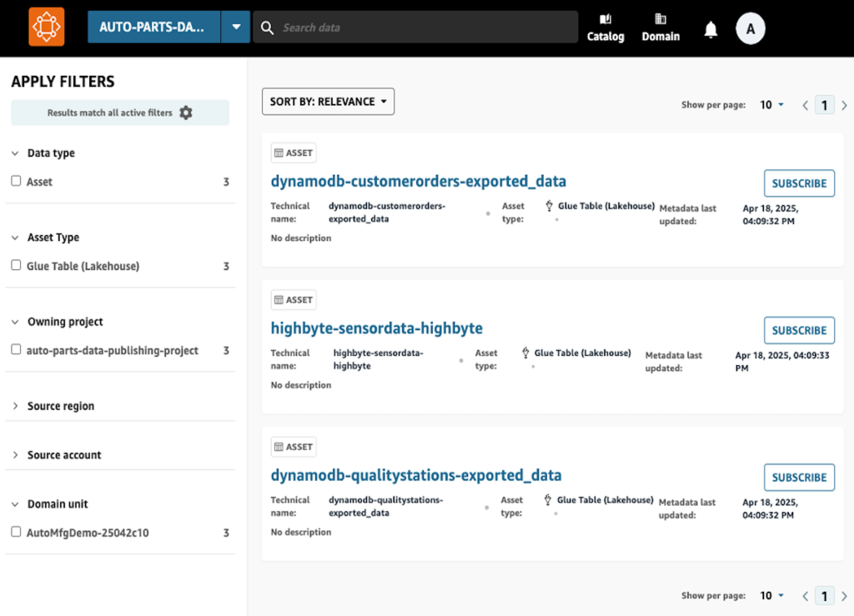Open the project switcher dropdown arrow
This screenshot has height=616, width=854.
(236, 27)
